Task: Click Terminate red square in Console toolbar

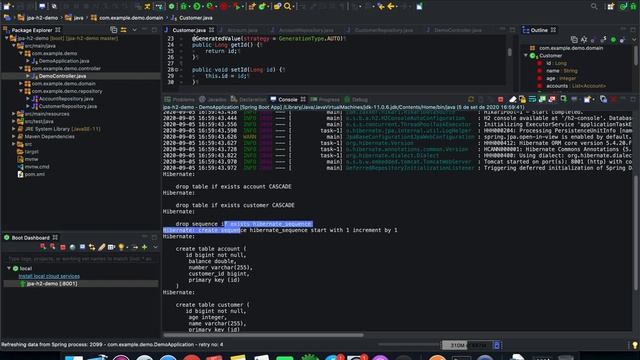Action: click(x=500, y=99)
